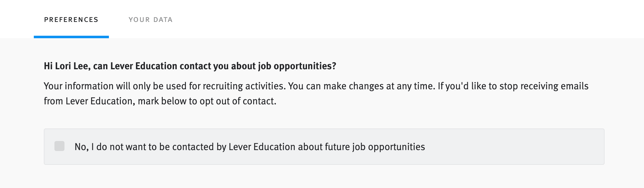
Task: Click "from Lever Education" on description's second line
Action: (88, 101)
